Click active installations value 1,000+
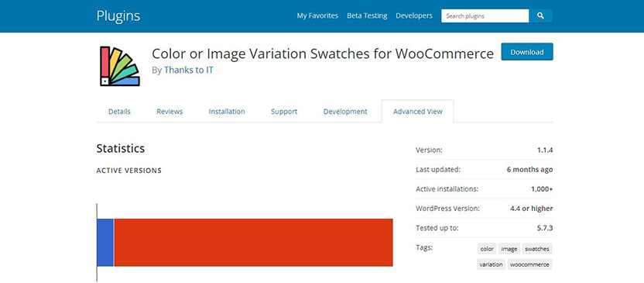This screenshot has width=644, height=283. [542, 189]
